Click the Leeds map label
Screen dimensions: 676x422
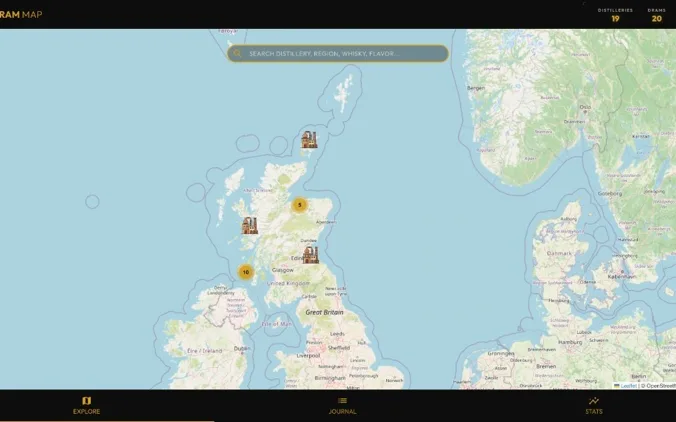pos(337,334)
